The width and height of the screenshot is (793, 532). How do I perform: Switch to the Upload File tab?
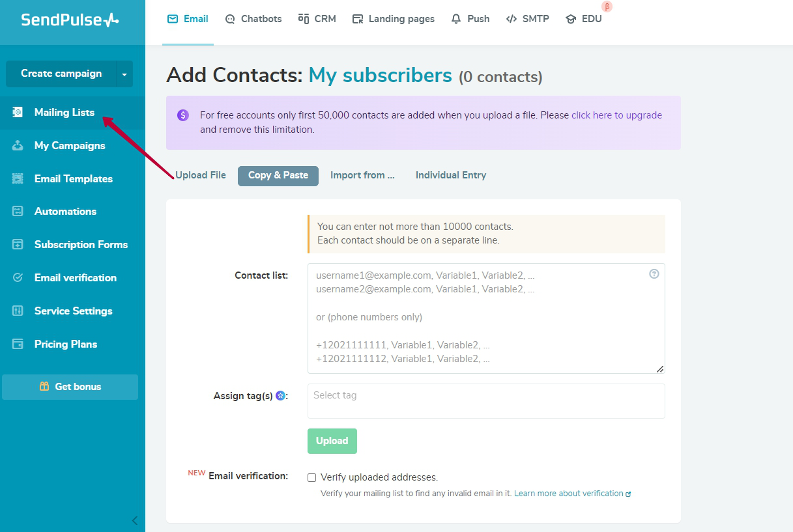201,175
